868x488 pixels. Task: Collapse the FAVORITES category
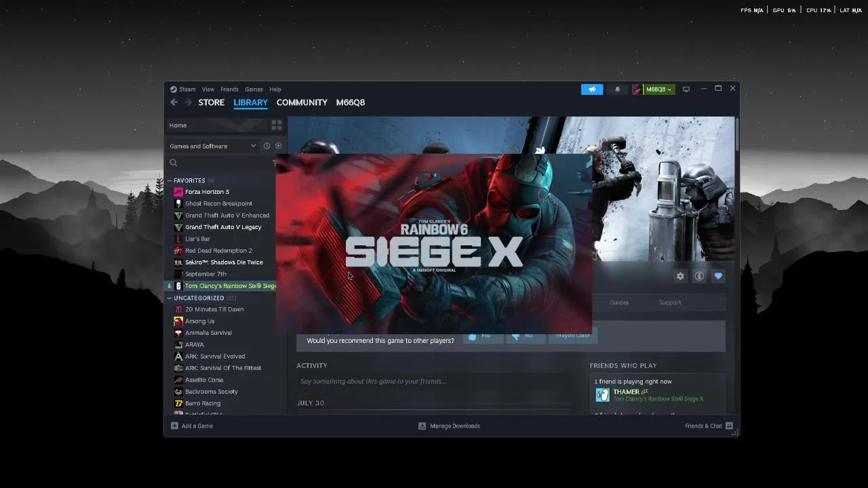click(x=170, y=180)
